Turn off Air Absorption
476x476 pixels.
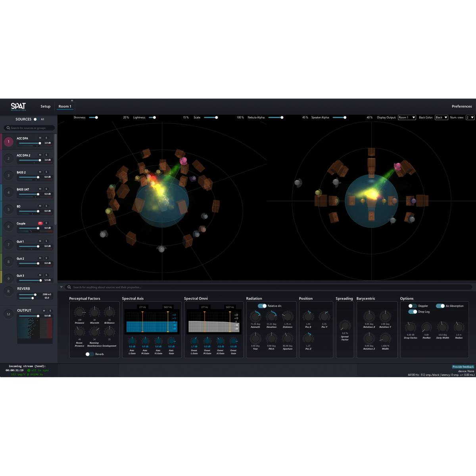coord(440,306)
